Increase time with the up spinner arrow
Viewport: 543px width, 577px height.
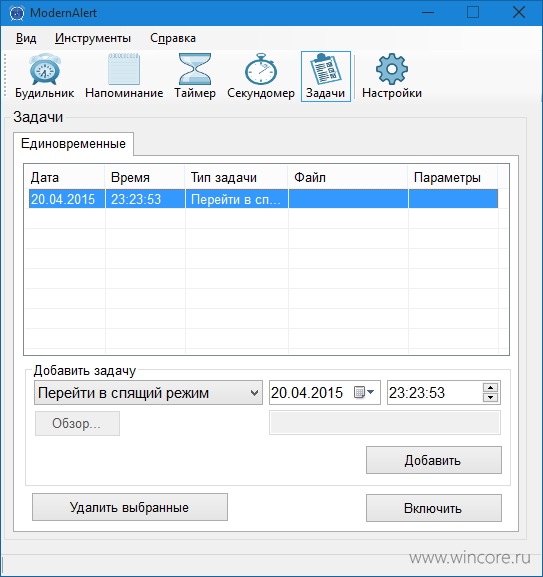(490, 388)
